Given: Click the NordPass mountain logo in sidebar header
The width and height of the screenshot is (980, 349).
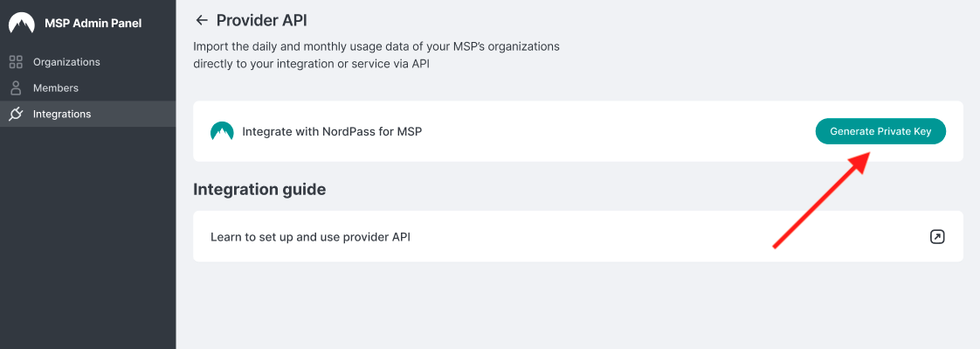Looking at the screenshot, I should [21, 24].
